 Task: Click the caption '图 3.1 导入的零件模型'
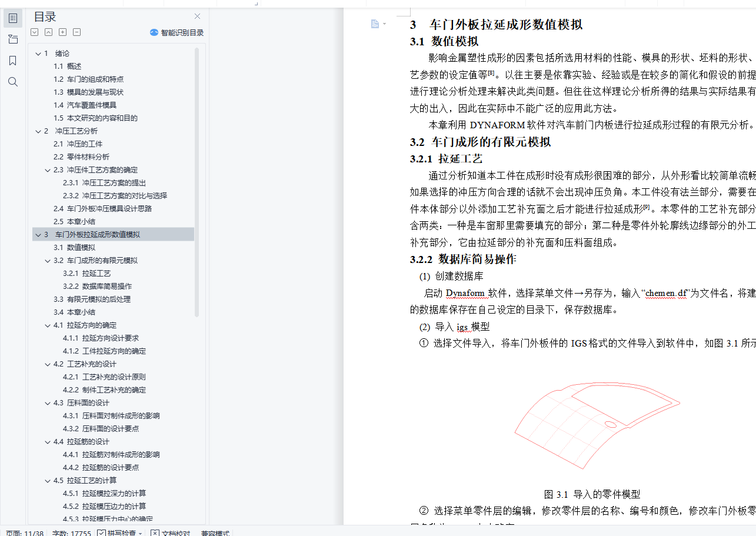[x=592, y=494]
